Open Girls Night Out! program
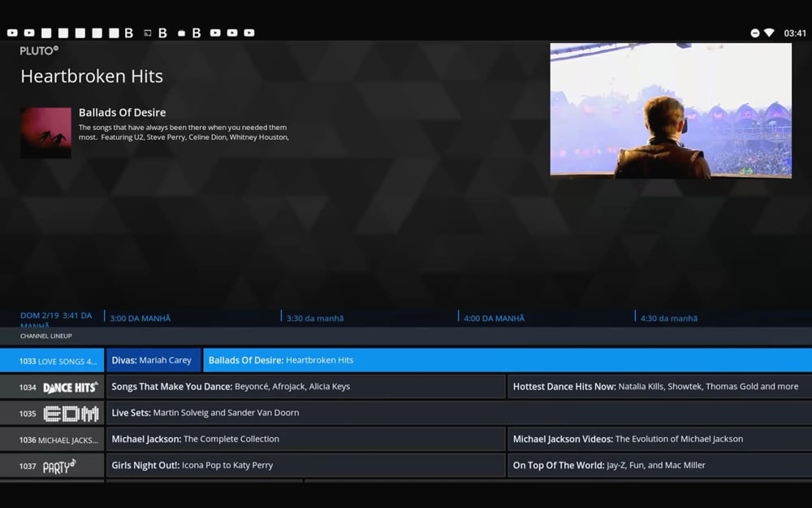812x508 pixels. pyautogui.click(x=305, y=466)
